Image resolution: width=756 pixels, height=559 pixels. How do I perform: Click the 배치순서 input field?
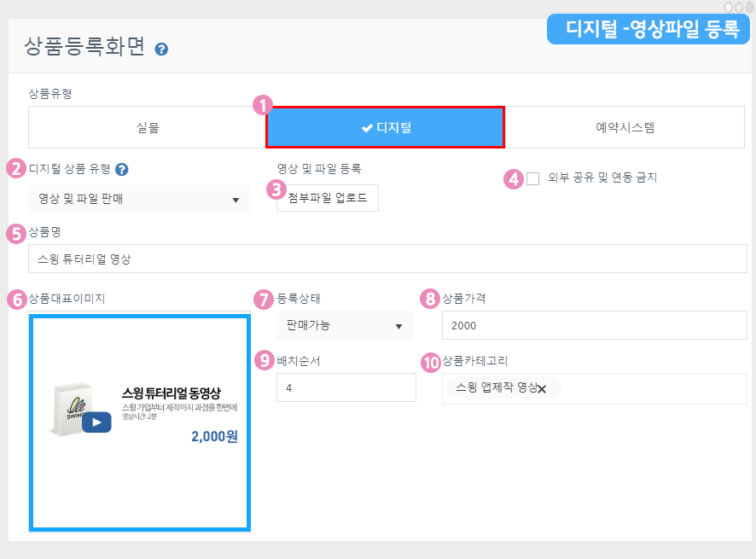point(346,387)
